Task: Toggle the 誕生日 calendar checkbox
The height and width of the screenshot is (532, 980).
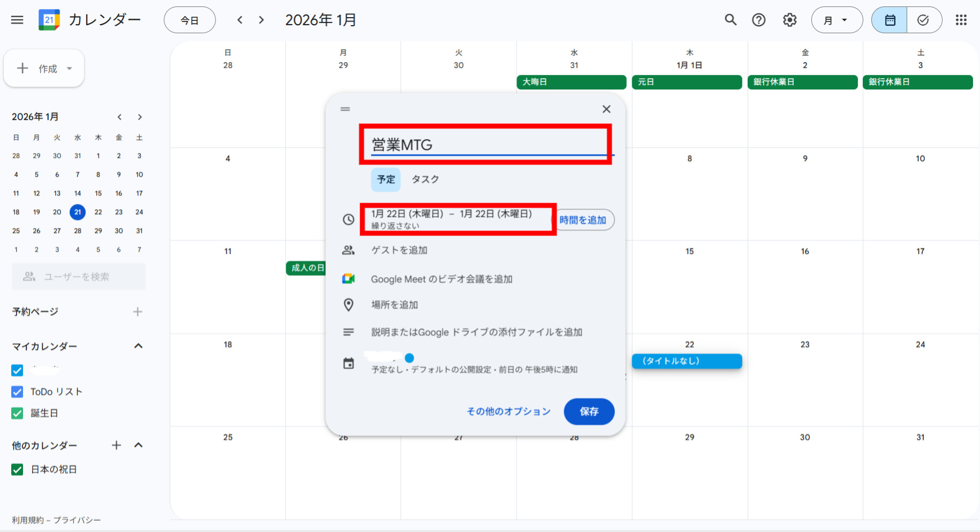Action: pos(17,413)
